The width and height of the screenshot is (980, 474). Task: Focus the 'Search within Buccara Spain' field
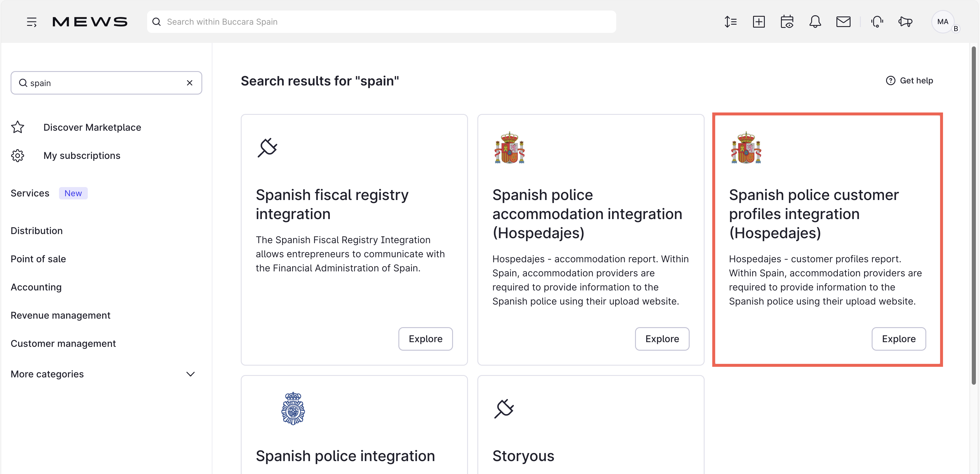[x=381, y=22]
